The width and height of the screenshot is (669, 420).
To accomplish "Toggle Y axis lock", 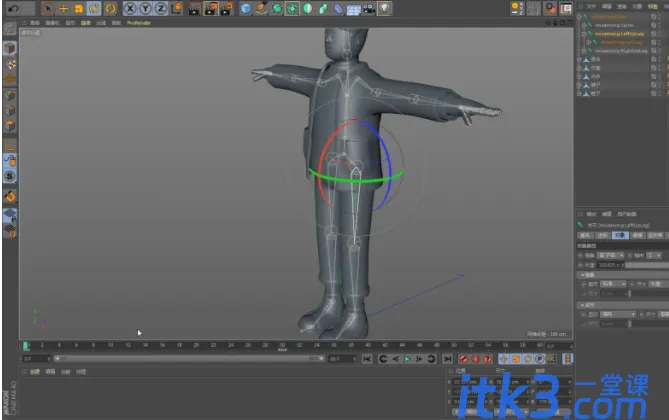I will pos(145,9).
